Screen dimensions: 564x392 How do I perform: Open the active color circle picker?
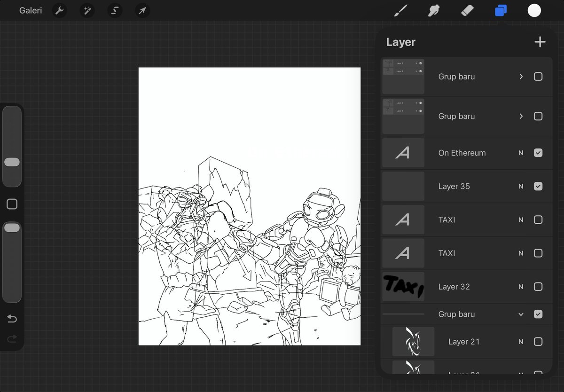coord(534,10)
